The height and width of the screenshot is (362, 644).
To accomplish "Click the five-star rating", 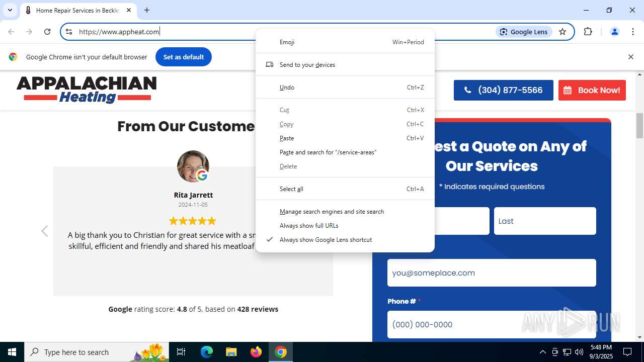I will (193, 221).
